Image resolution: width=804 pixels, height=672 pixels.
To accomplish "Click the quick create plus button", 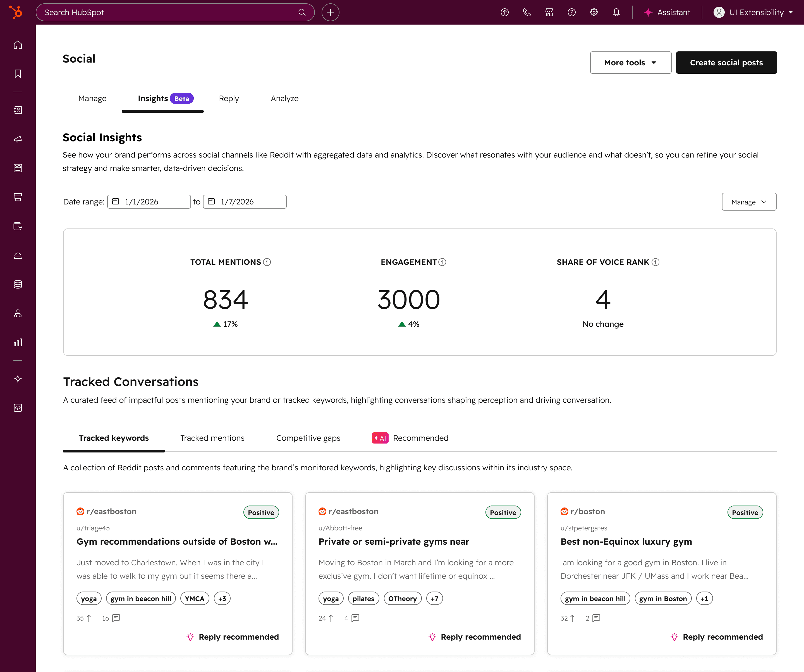I will pos(331,12).
